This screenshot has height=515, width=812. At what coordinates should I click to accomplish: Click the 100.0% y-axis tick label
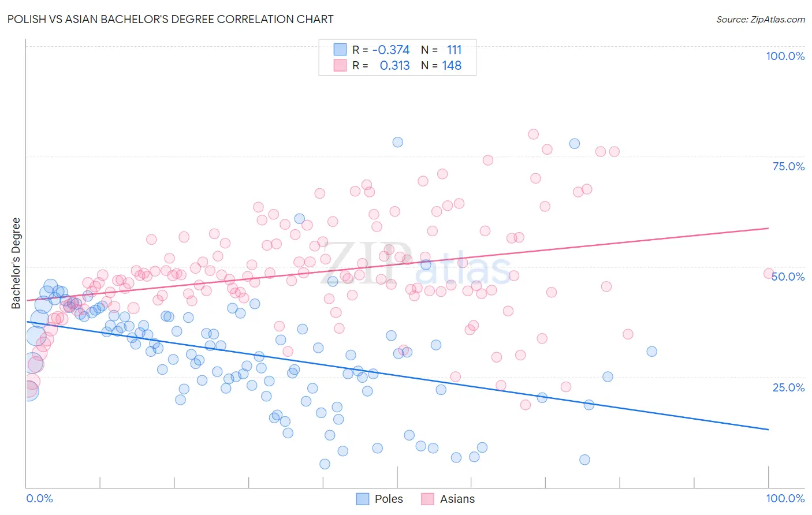(x=785, y=56)
